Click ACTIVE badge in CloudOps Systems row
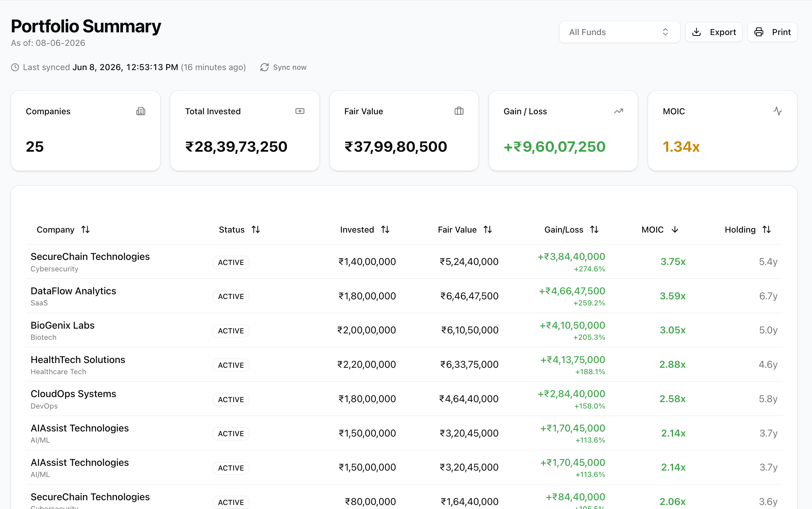 [231, 399]
